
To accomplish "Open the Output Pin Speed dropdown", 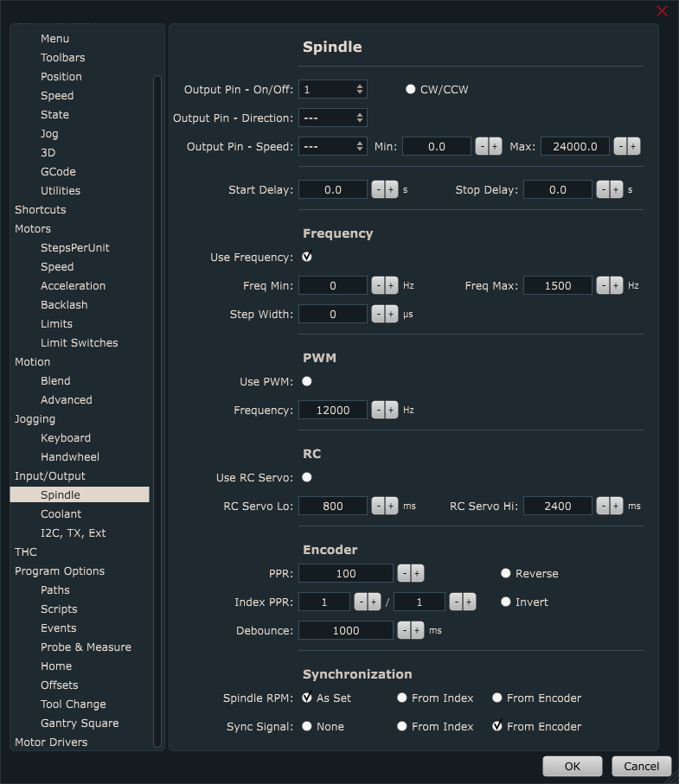I will 333,147.
